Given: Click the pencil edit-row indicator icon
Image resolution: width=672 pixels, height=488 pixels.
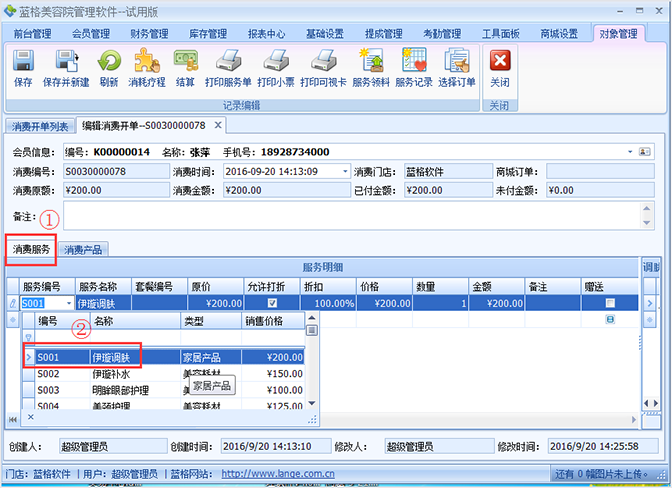Looking at the screenshot, I should [13, 303].
